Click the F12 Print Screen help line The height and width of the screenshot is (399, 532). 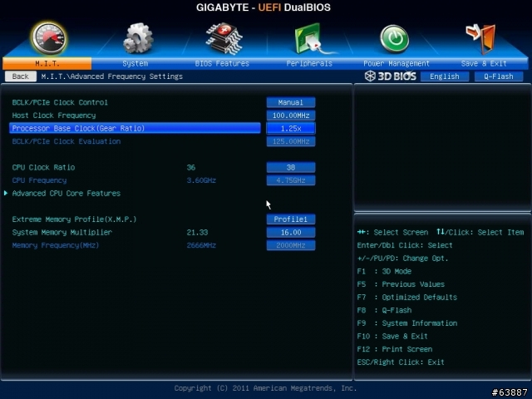coord(395,349)
